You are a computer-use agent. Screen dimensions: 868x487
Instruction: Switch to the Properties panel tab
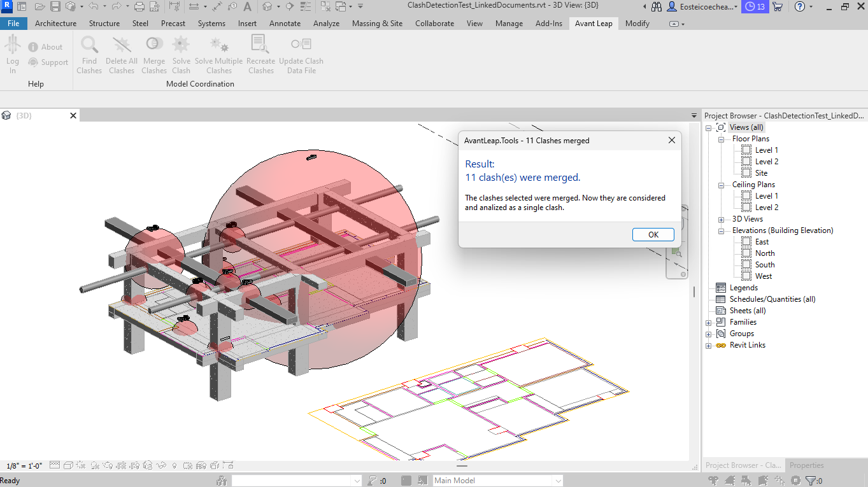(x=806, y=465)
